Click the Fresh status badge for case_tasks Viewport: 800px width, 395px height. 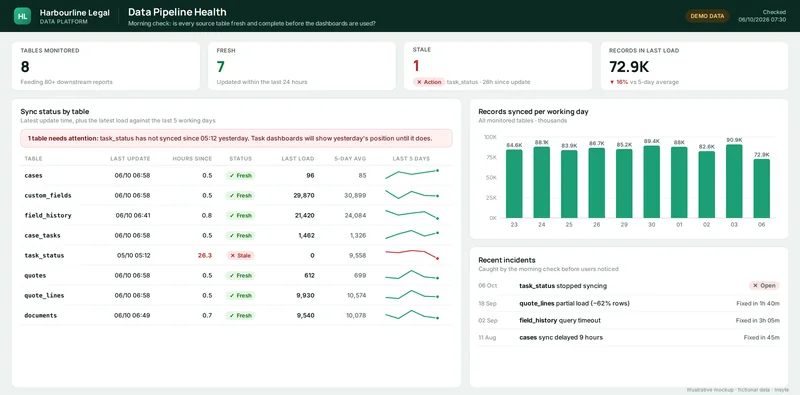pyautogui.click(x=240, y=235)
